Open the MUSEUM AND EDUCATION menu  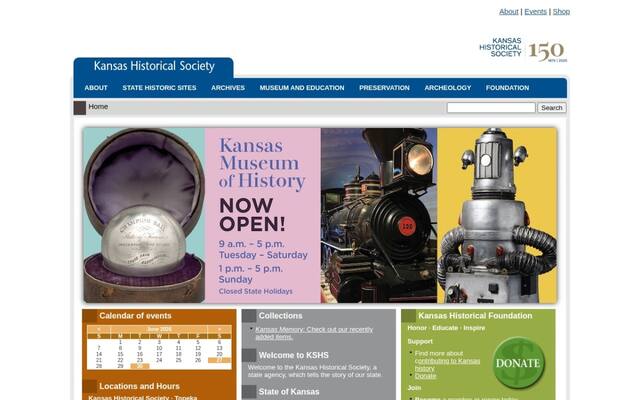pos(302,88)
